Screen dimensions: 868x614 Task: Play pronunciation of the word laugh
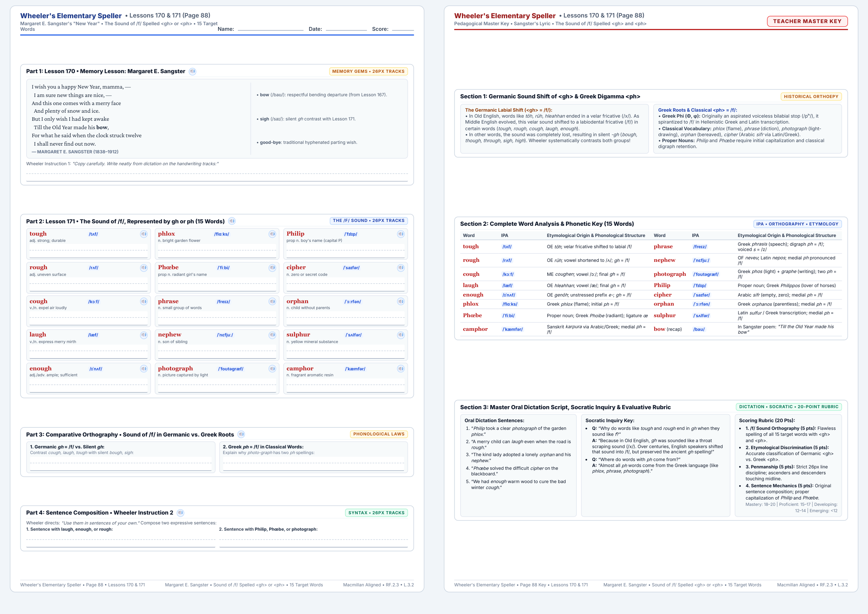pyautogui.click(x=143, y=335)
